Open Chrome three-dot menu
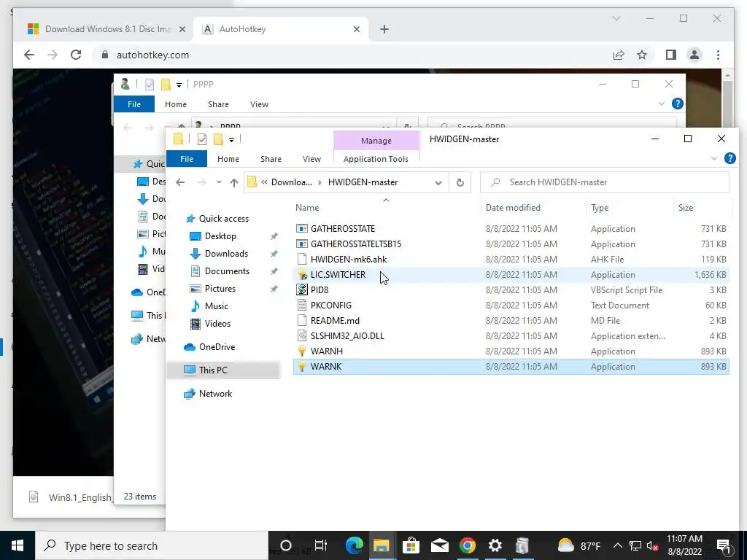Screen dimensions: 747x560 pos(718,55)
